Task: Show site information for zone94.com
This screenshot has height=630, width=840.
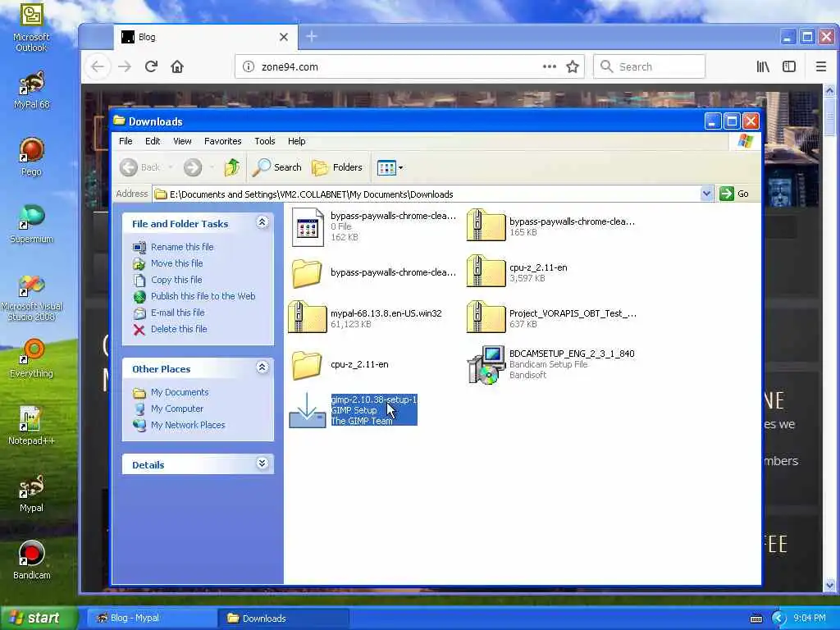Action: click(x=248, y=66)
